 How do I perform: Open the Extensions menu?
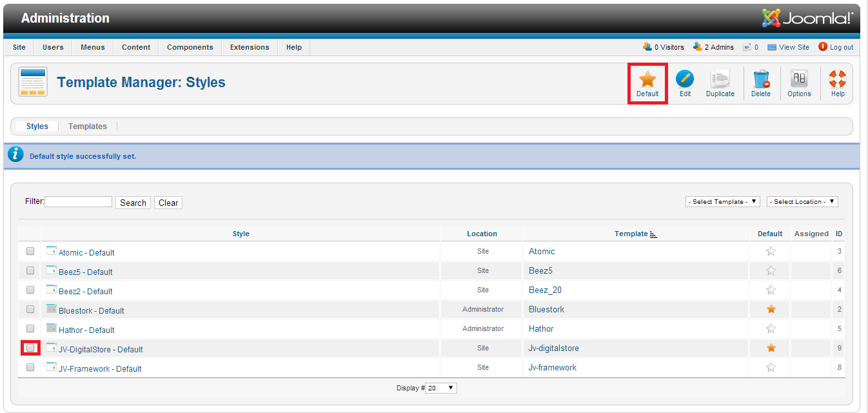(250, 47)
